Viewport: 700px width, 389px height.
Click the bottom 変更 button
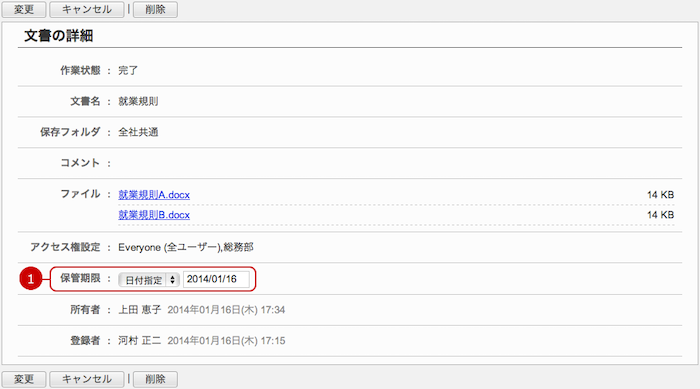coord(24,379)
